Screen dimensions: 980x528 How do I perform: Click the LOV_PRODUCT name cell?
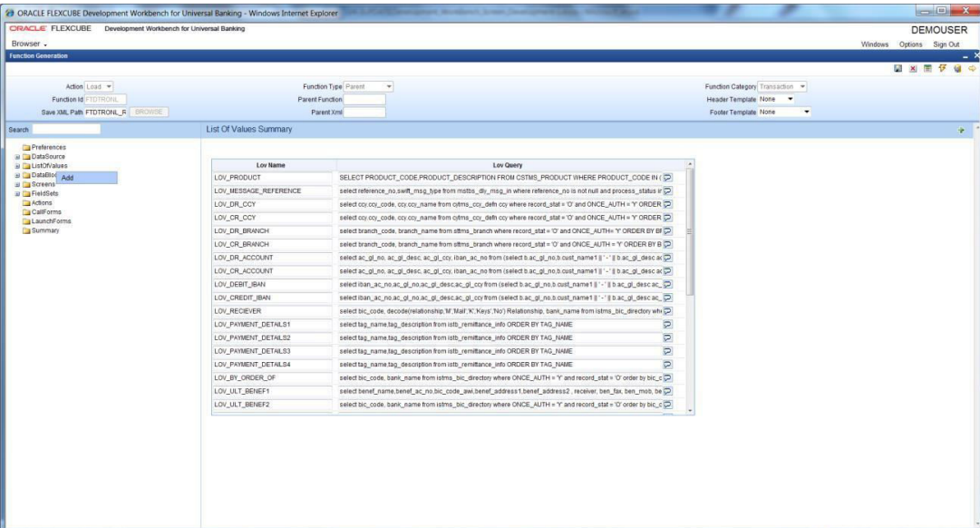273,178
